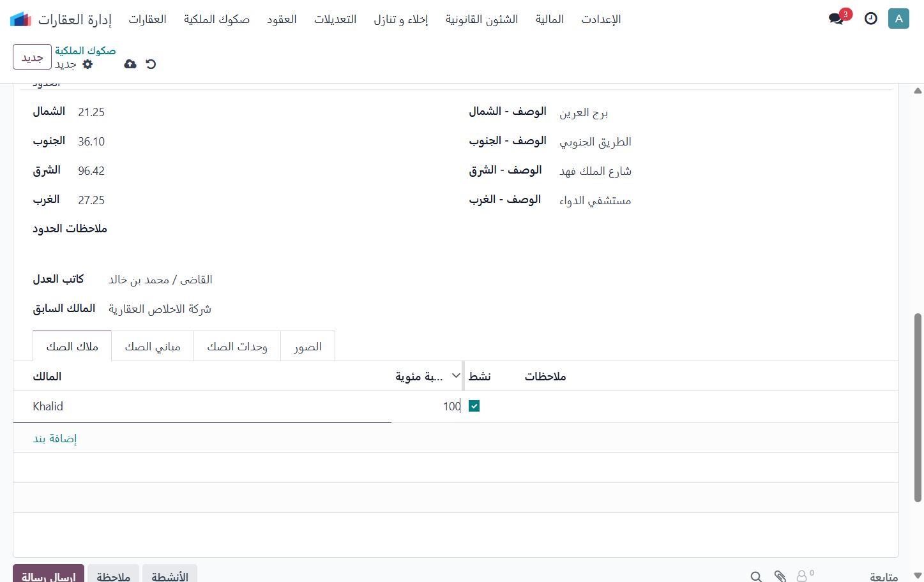Screen dimensions: 924x582
Task: Open الإعدادت menu
Action: (601, 19)
